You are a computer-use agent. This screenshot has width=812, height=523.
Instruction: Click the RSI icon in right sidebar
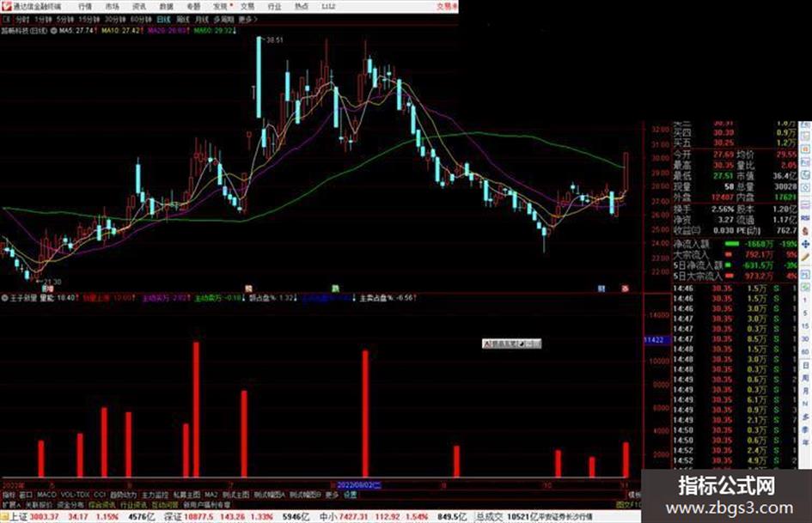point(805,218)
